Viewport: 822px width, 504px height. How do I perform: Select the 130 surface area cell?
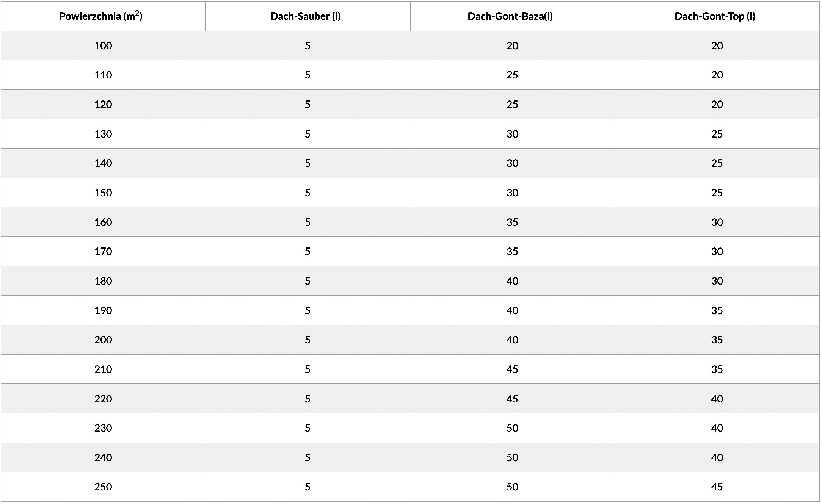103,134
